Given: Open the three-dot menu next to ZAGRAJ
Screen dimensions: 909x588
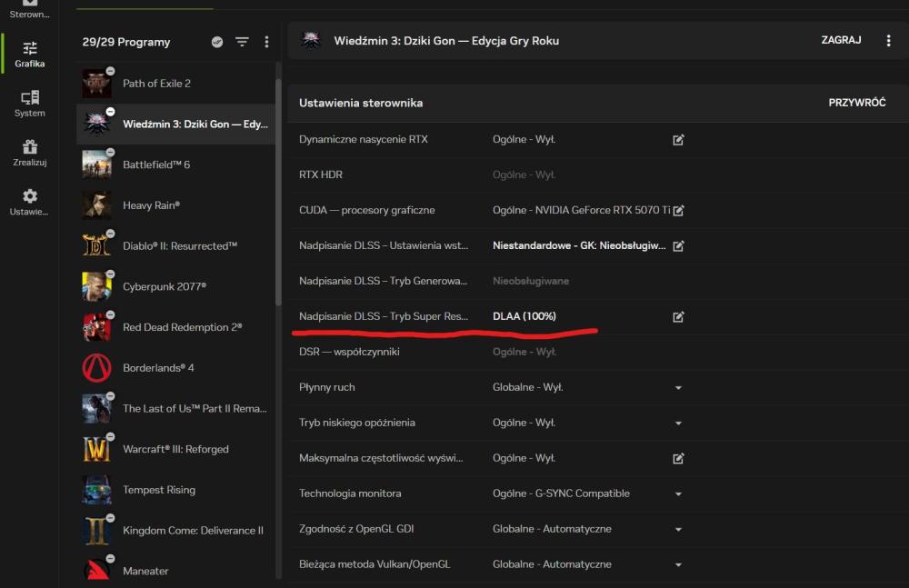Looking at the screenshot, I should tap(888, 41).
